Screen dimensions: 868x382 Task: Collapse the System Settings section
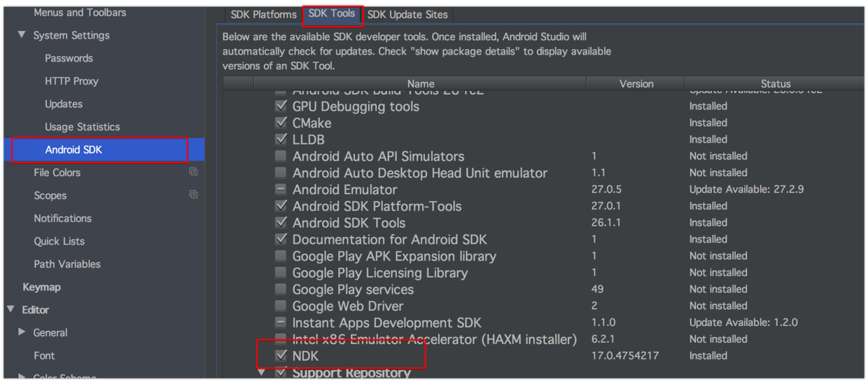point(22,35)
